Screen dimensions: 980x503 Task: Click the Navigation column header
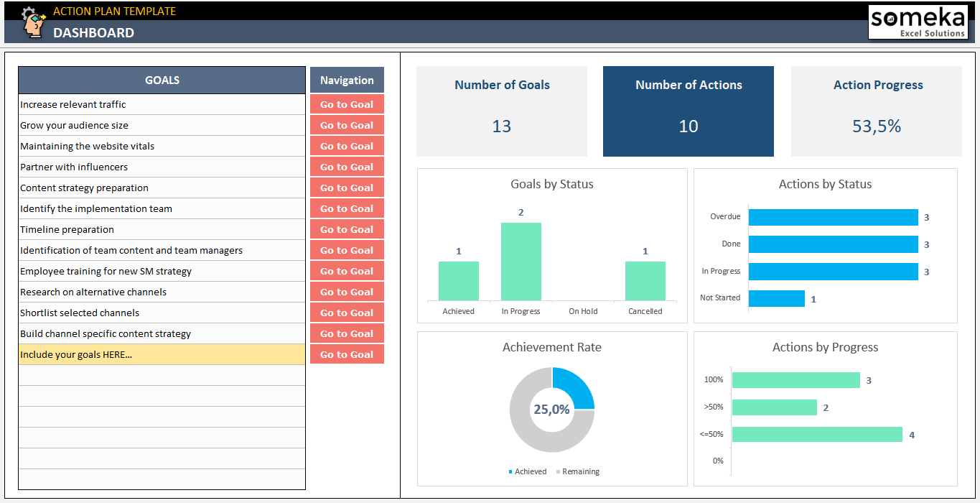tap(347, 80)
